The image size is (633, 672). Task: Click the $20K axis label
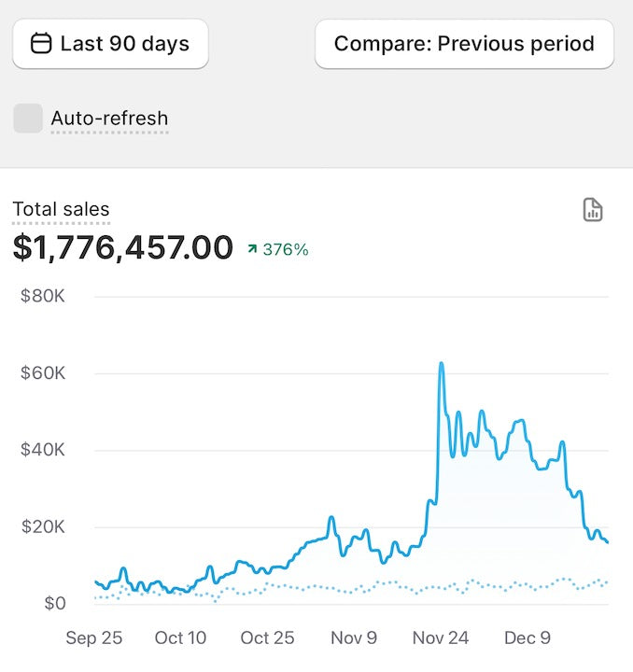tap(43, 526)
